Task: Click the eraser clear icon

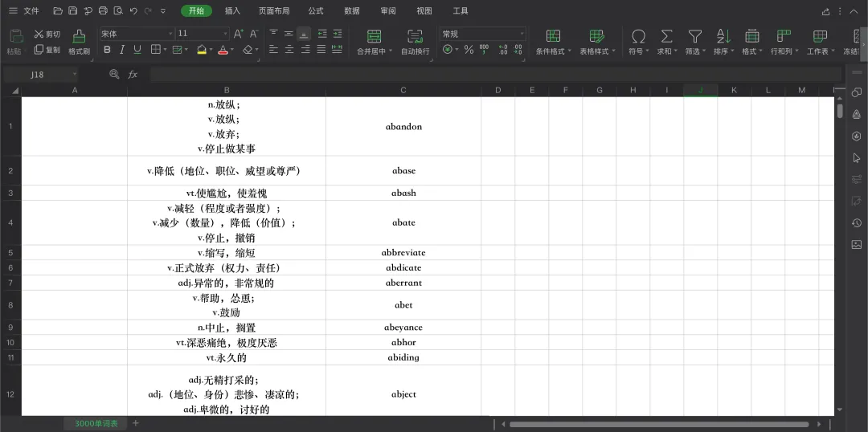Action: [x=248, y=50]
